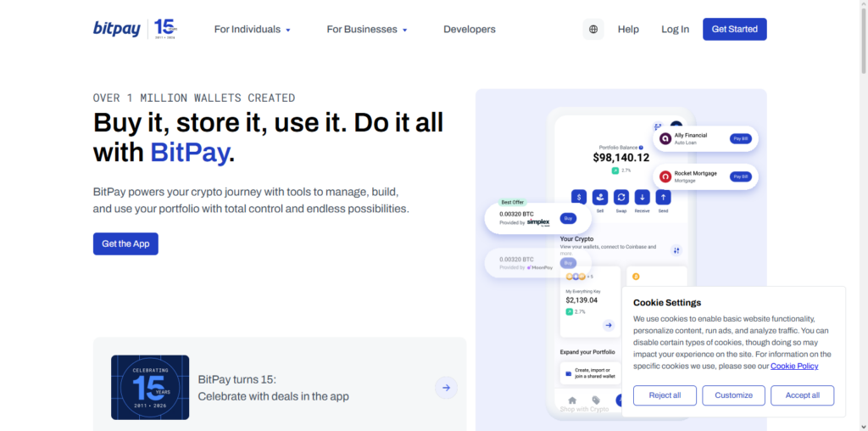The image size is (868, 431).
Task: Click the home icon in the mockup's bottom bar
Action: click(572, 400)
